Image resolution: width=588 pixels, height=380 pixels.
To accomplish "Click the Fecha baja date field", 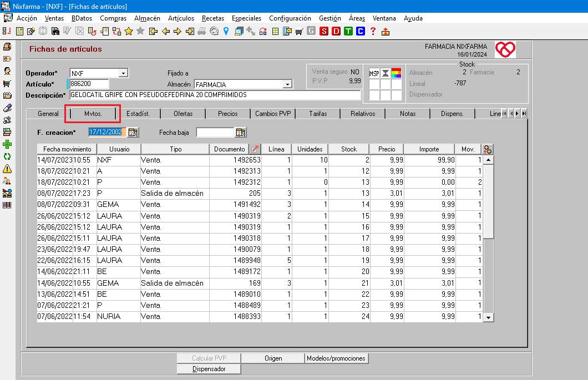I will 215,133.
